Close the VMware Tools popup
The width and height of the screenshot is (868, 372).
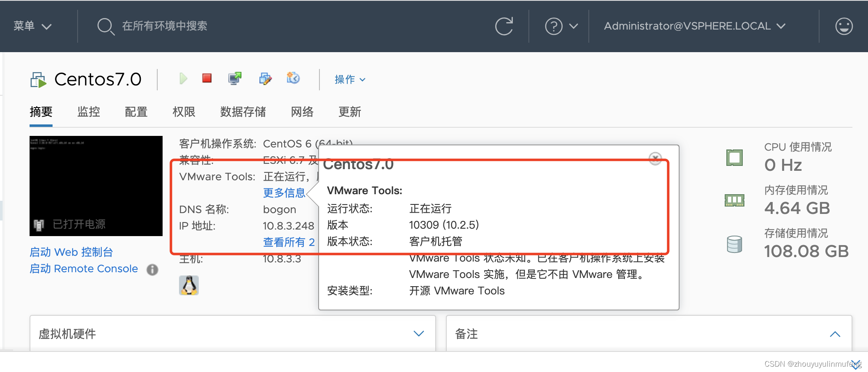point(655,158)
